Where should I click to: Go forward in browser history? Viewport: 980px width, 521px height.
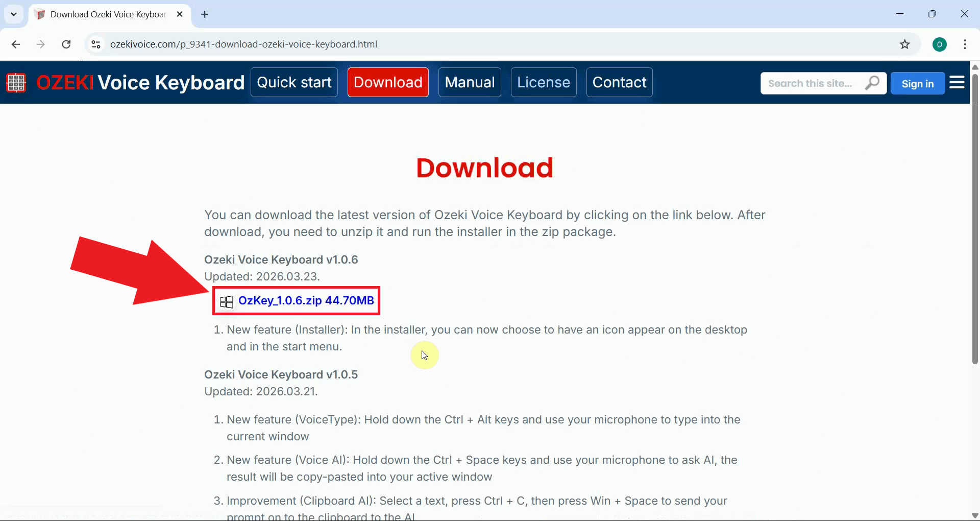[x=41, y=44]
